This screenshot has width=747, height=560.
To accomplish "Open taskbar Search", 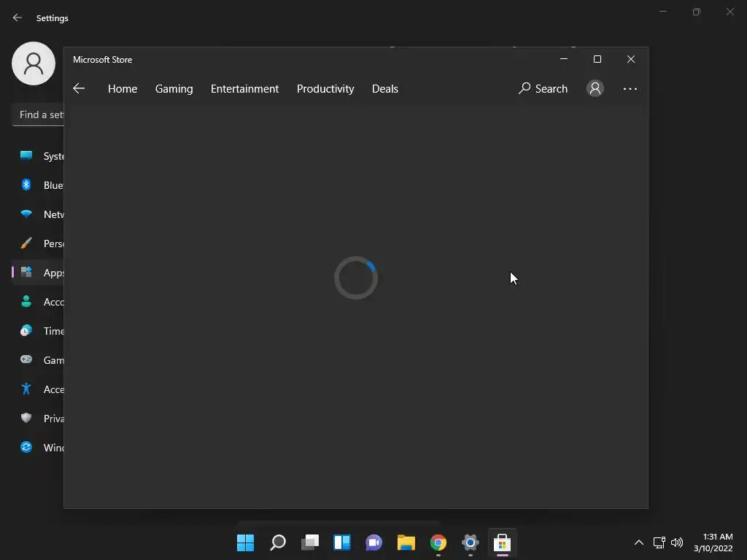I will point(278,542).
